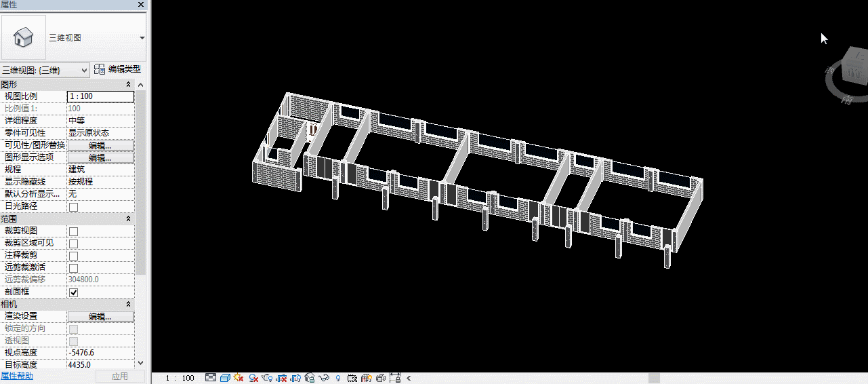
Task: Uncheck the 剖面框 checkbox
Action: tap(73, 292)
